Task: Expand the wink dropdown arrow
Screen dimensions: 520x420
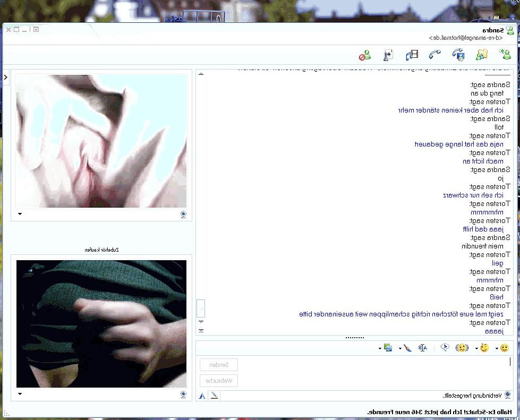Action: pos(476,348)
